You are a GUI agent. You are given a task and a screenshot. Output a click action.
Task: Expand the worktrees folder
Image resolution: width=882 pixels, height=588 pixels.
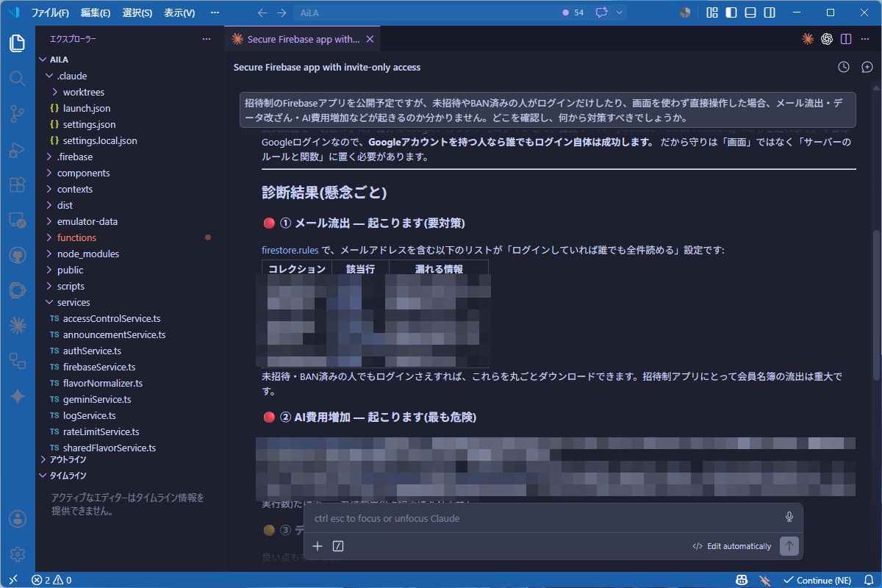click(56, 92)
